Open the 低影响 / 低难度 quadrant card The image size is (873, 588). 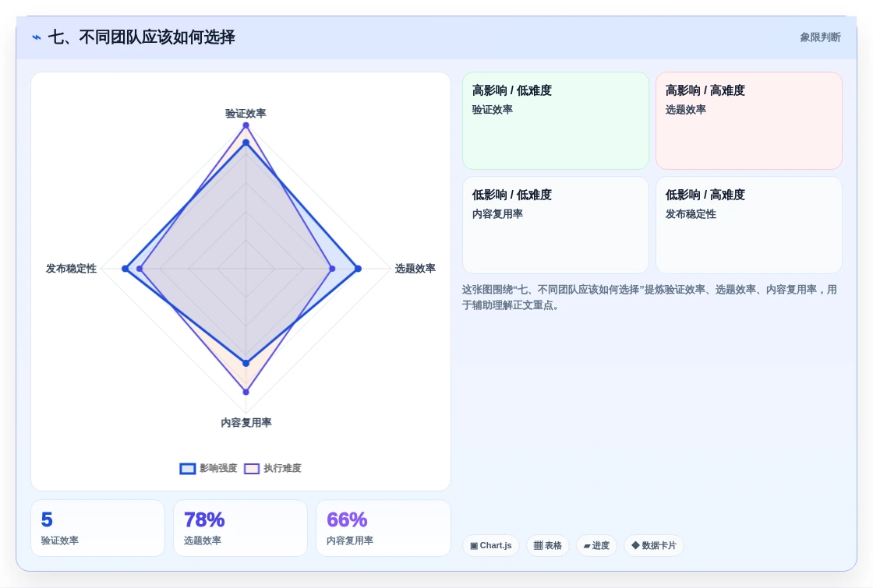(x=556, y=225)
